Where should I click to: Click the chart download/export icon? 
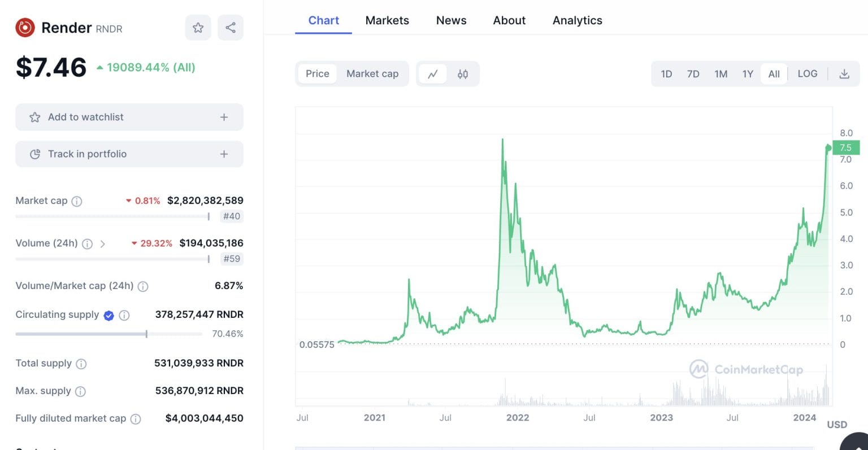(844, 73)
